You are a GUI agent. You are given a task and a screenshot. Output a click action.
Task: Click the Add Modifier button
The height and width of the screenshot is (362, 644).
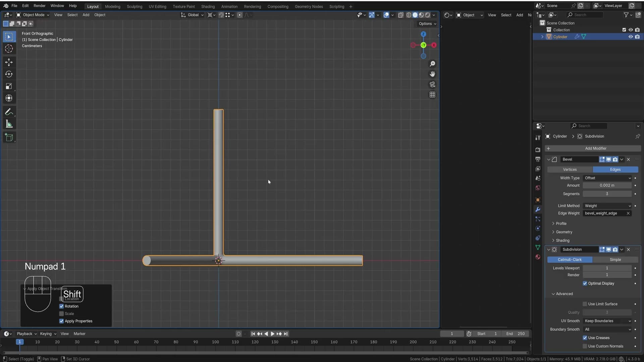click(593, 148)
